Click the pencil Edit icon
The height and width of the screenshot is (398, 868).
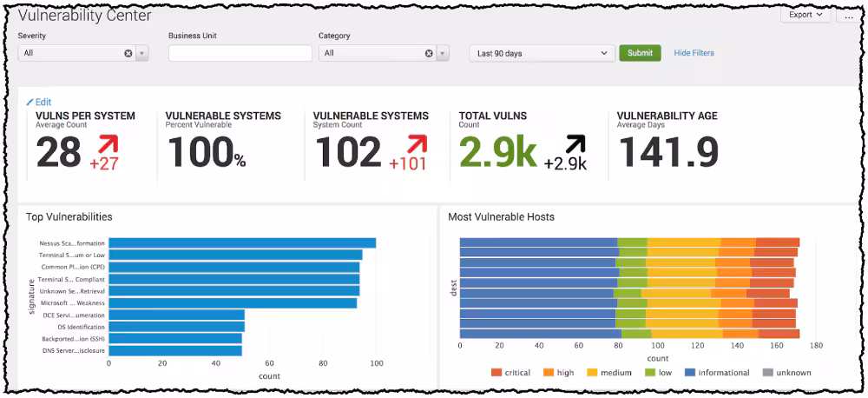point(30,102)
